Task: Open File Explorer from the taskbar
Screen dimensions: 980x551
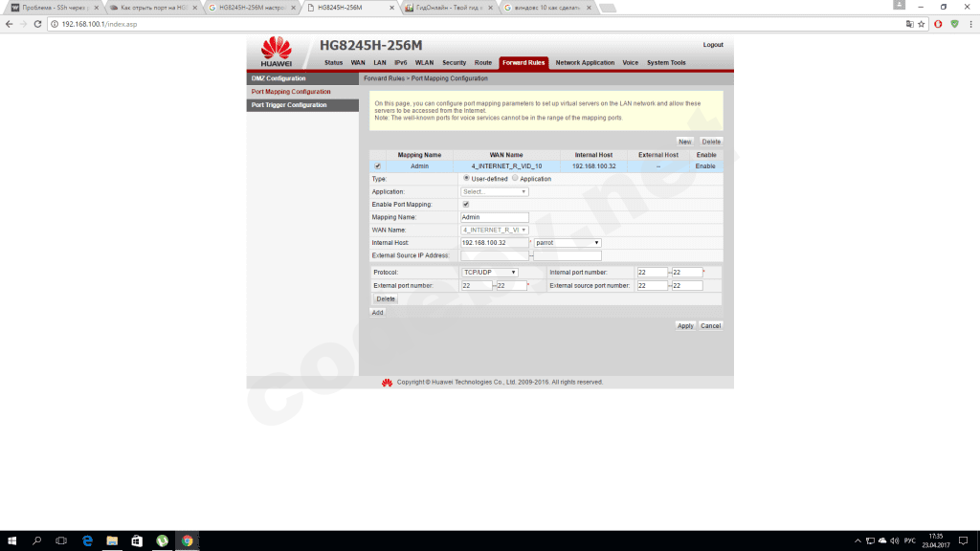Action: (x=112, y=541)
